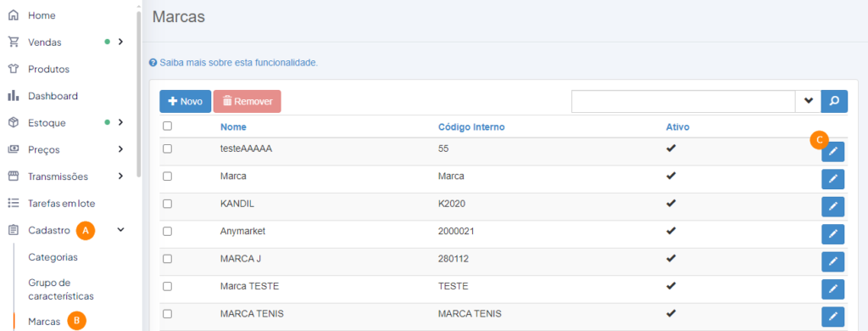Click the Produtos shirt icon
Image resolution: width=868 pixels, height=331 pixels.
tap(14, 70)
